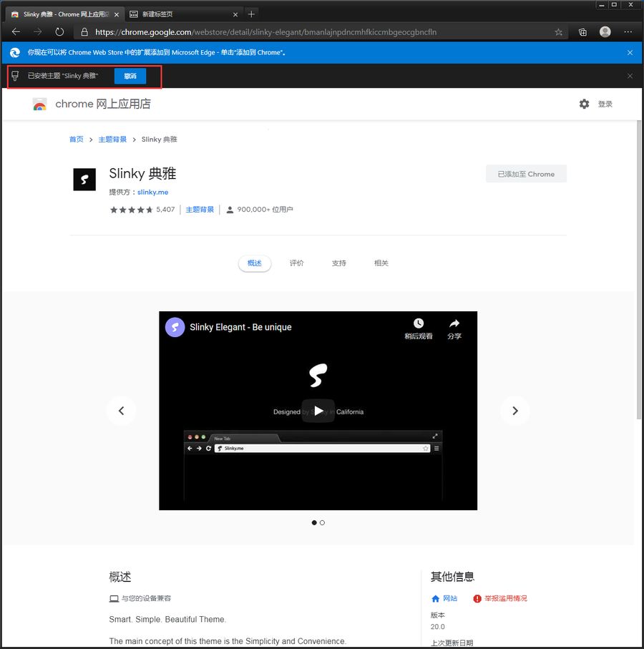Click the 撤消 undo button
Screen dimensions: 644x649
pos(130,76)
